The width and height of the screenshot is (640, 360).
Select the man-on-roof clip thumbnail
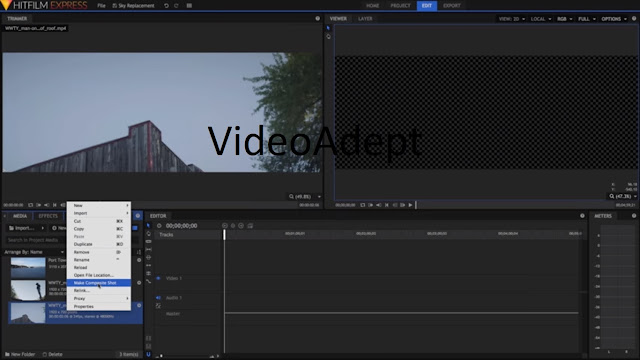point(28,290)
